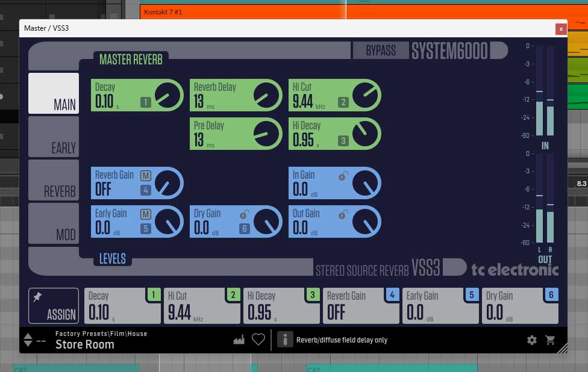Click the window resize grip corner

tap(562, 349)
